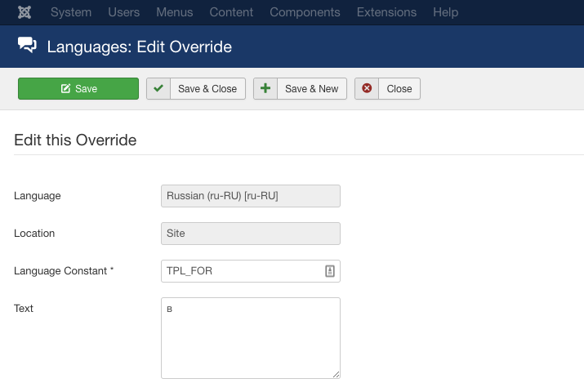
Task: Open the Components menu
Action: click(305, 12)
